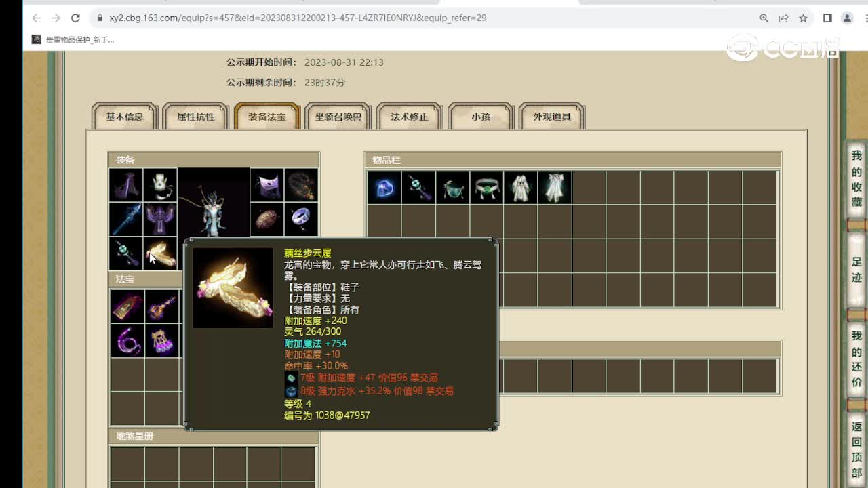The width and height of the screenshot is (868, 488).
Task: Click the green jade belt inventory item
Action: 486,188
